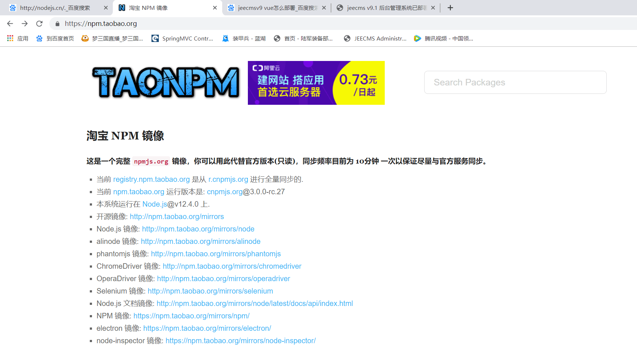
Task: Open the mirrors/npm/ link
Action: click(192, 316)
